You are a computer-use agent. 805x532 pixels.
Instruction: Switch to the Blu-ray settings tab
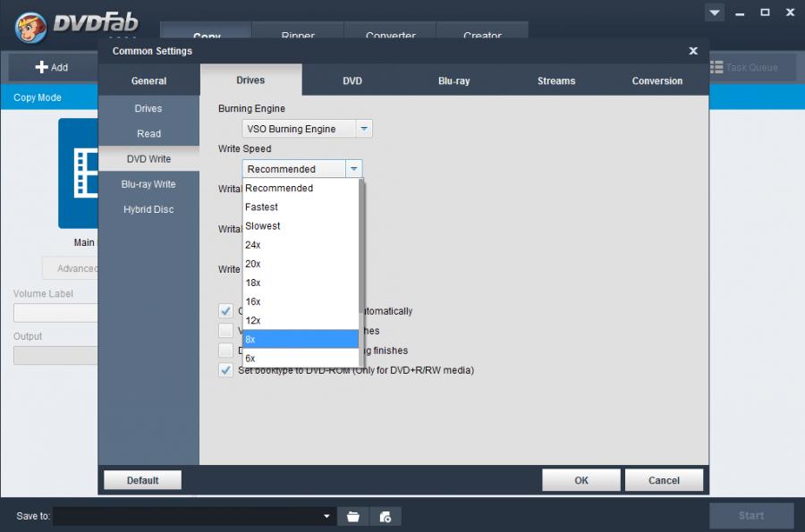pos(453,80)
